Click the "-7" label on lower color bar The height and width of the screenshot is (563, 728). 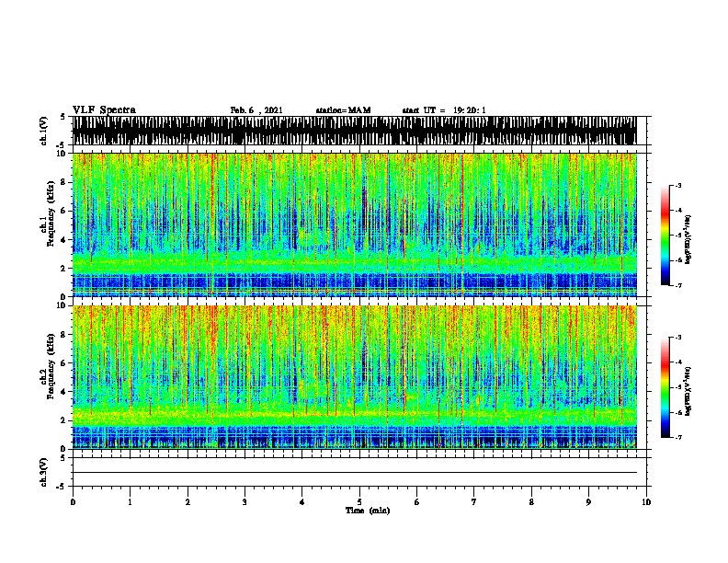(x=678, y=437)
